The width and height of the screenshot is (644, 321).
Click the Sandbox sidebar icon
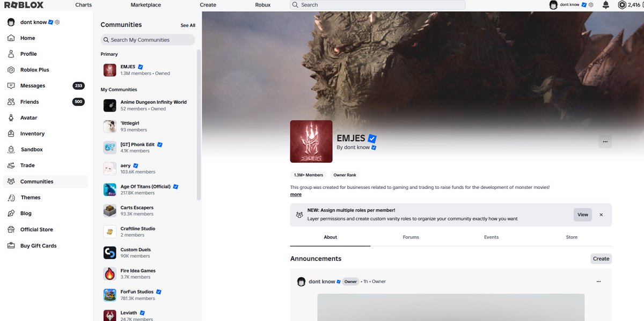[x=11, y=150]
